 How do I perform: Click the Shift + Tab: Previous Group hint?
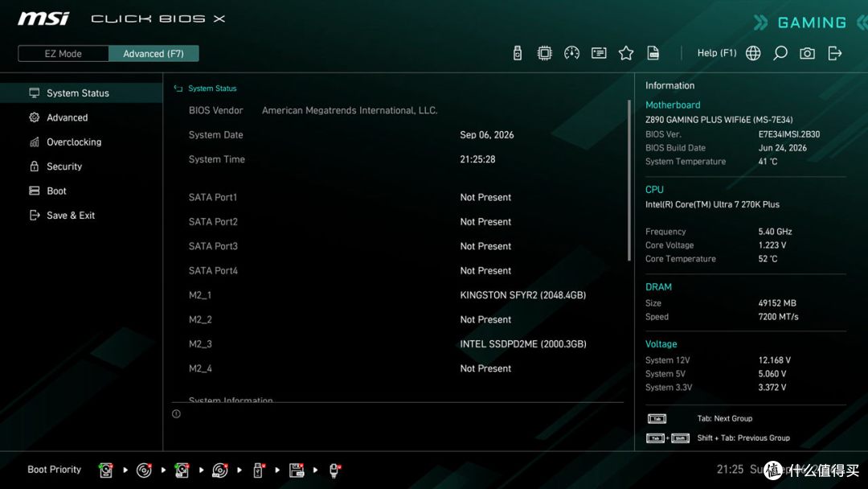[743, 438]
